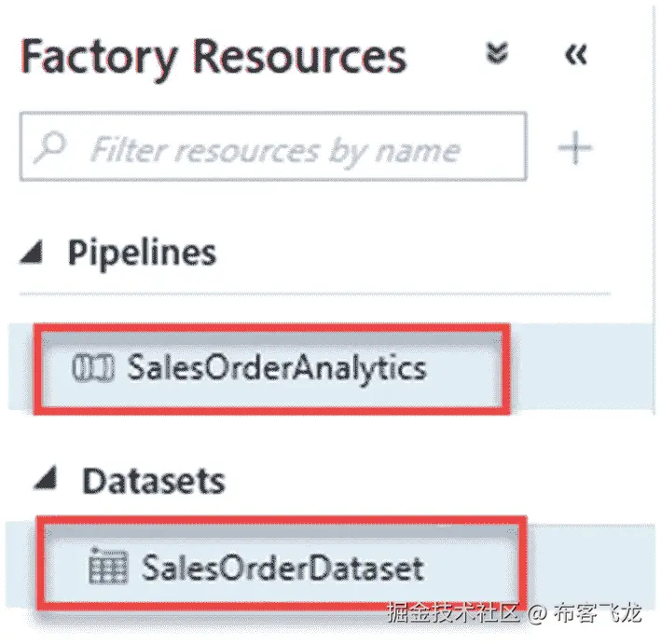661x644 pixels.
Task: Click the plus icon to add resource
Action: click(575, 147)
